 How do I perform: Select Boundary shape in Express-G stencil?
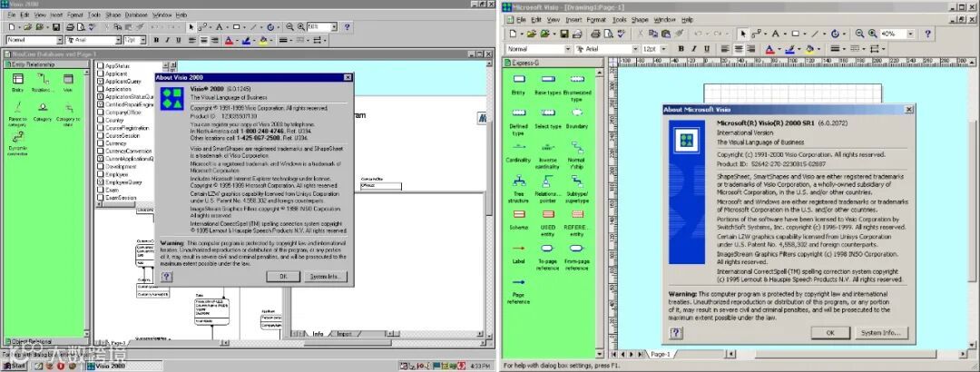click(577, 117)
